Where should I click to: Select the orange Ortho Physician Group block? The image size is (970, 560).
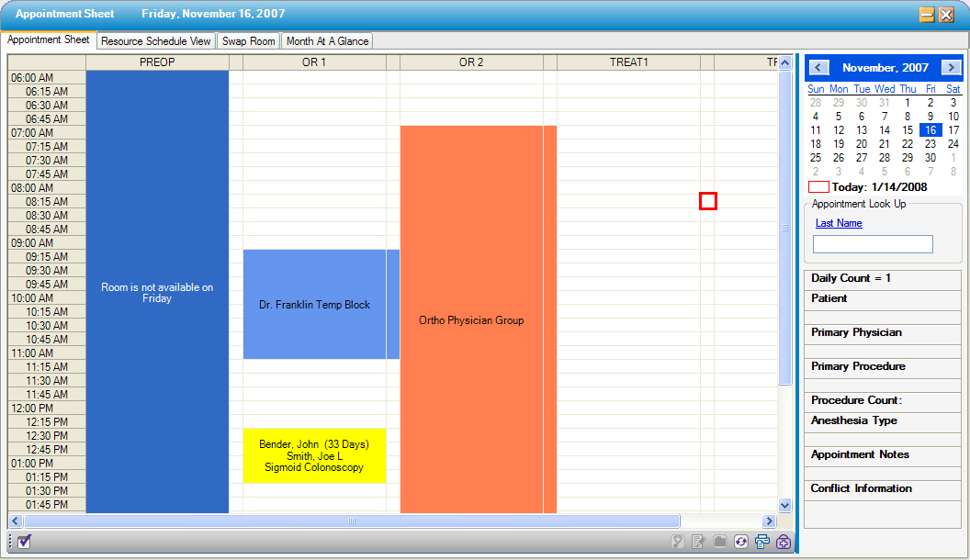click(x=471, y=320)
